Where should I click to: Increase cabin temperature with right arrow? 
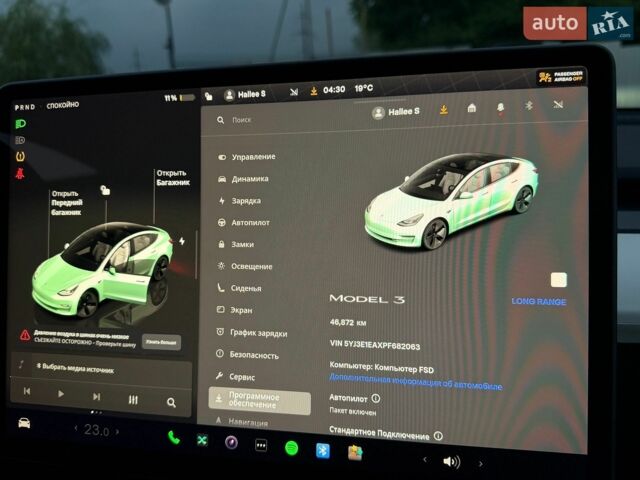point(117,431)
